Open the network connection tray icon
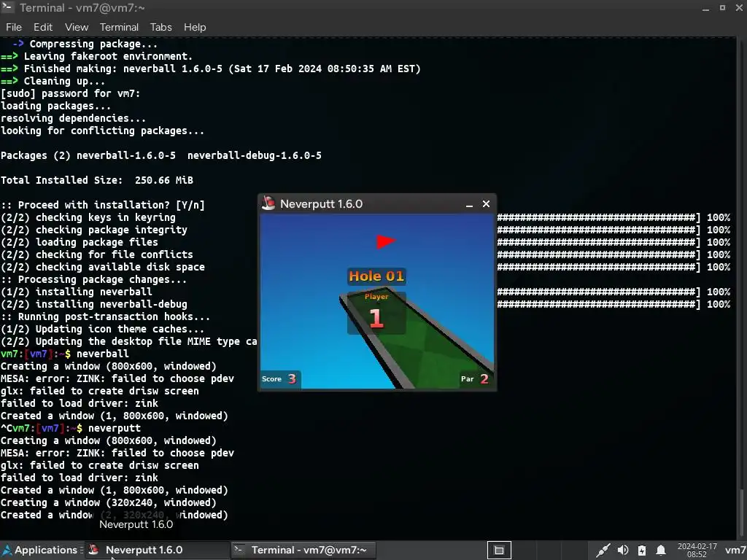747x560 pixels. pos(603,551)
